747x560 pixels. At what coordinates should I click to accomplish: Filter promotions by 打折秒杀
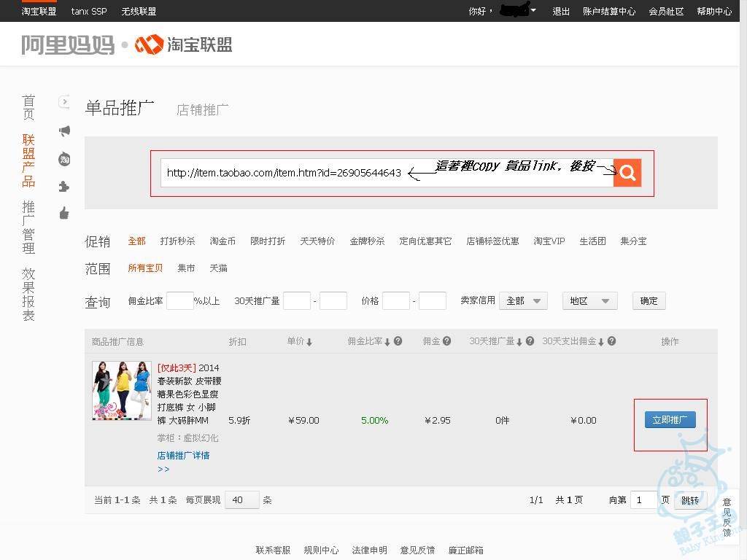(178, 241)
